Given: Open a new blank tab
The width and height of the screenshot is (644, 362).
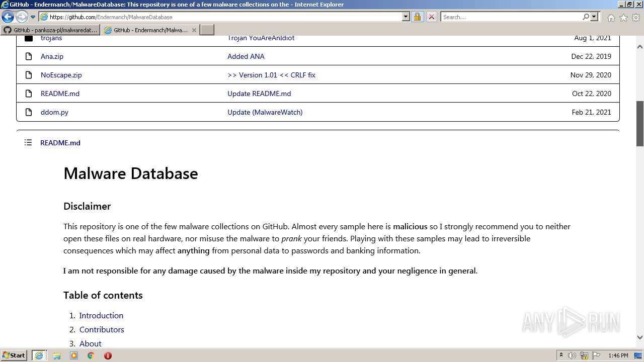Looking at the screenshot, I should point(207,30).
